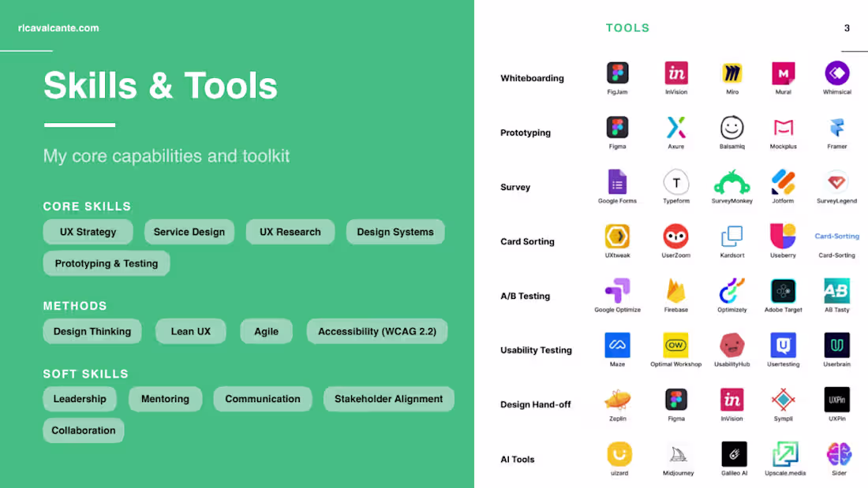Click the UX Research pill
The height and width of the screenshot is (488, 868).
(x=290, y=232)
